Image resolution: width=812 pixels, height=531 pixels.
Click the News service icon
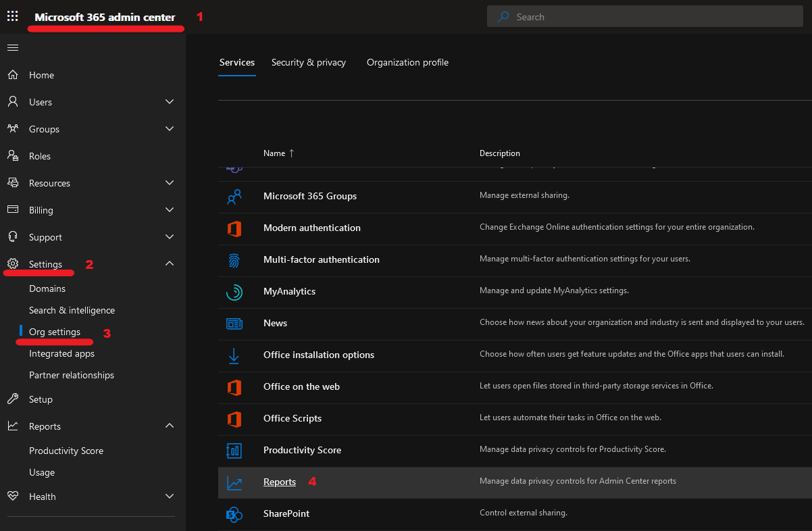click(234, 324)
